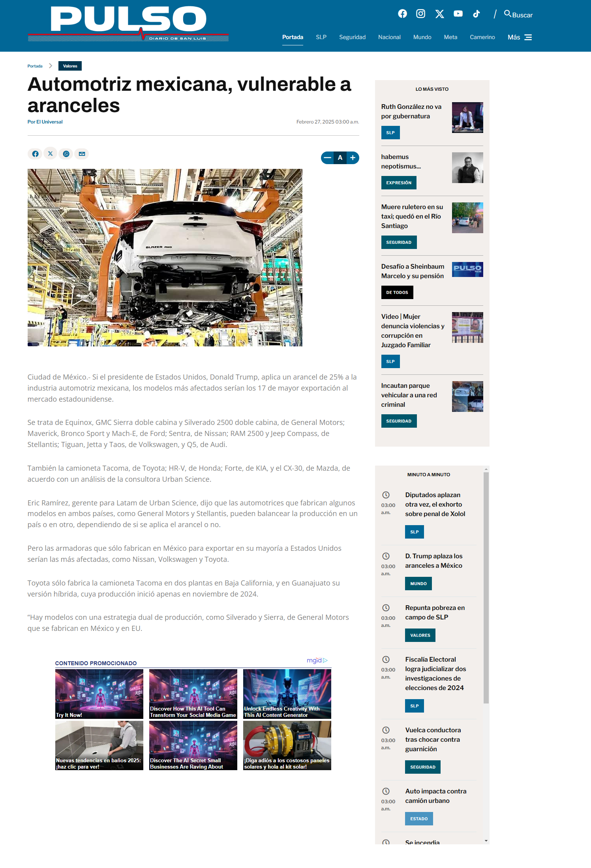The width and height of the screenshot is (591, 868).
Task: Open the SLP section in navigation
Action: pyautogui.click(x=321, y=37)
